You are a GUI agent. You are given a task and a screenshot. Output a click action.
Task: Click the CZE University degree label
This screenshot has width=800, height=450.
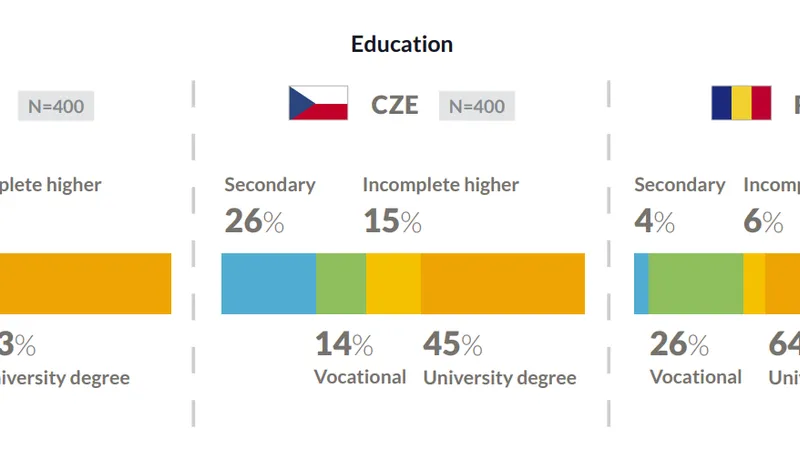tap(500, 378)
